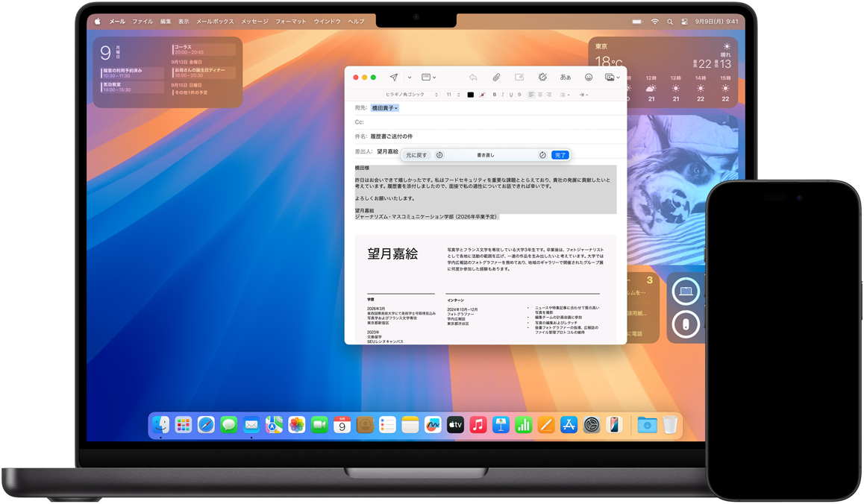
Task: Open the emoji picker smiley icon
Action: point(589,78)
